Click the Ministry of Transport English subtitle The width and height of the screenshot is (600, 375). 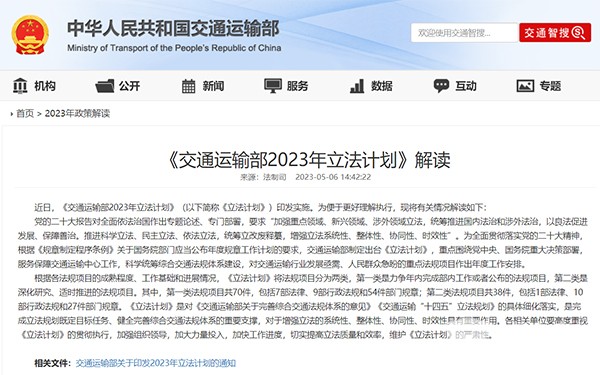[x=174, y=48]
